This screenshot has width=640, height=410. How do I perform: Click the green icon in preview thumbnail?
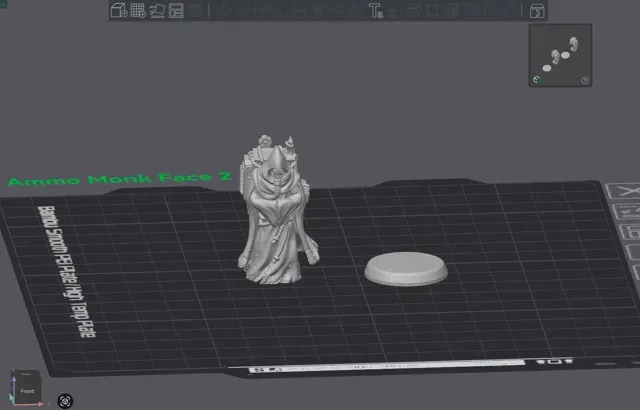537,80
